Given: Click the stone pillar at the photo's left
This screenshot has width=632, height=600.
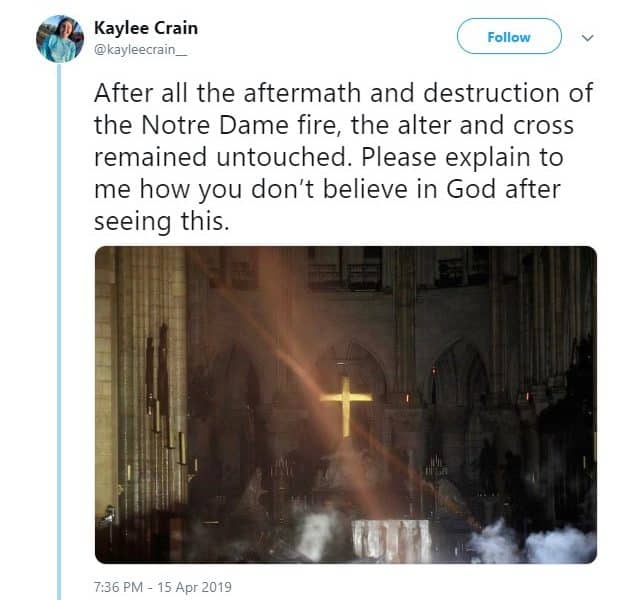Looking at the screenshot, I should [x=151, y=379].
